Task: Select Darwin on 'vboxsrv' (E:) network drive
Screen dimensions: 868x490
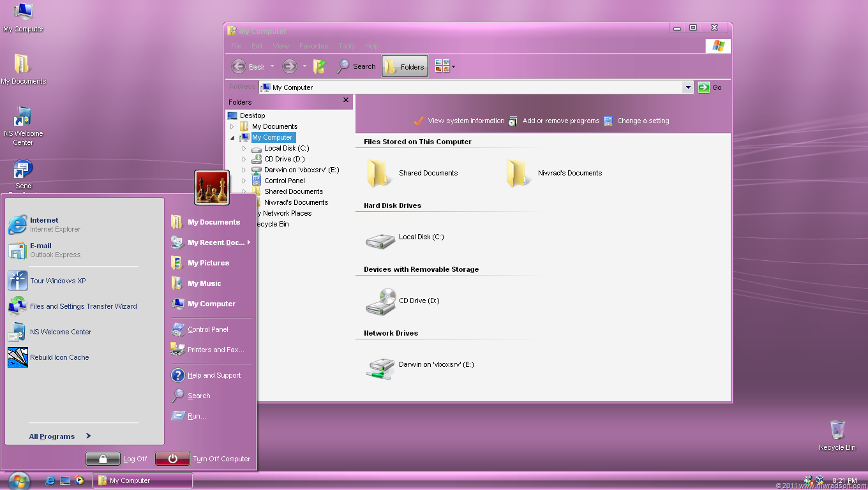Action: click(380, 367)
